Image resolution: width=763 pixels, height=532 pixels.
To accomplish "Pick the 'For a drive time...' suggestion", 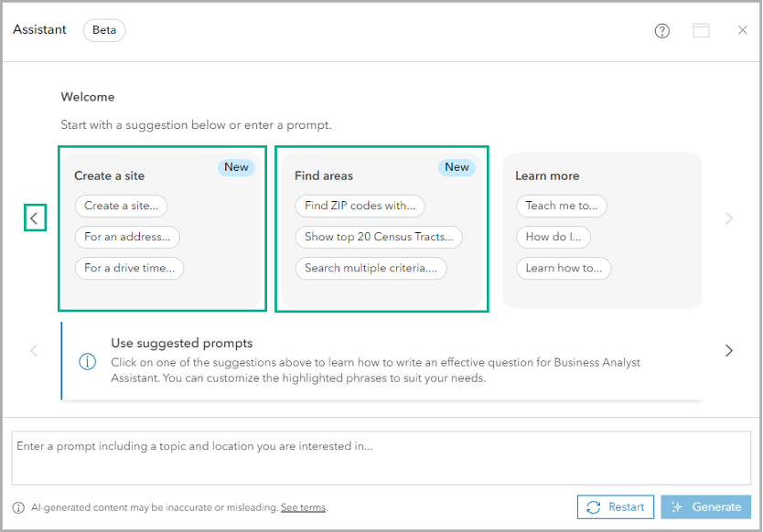I will pos(129,268).
